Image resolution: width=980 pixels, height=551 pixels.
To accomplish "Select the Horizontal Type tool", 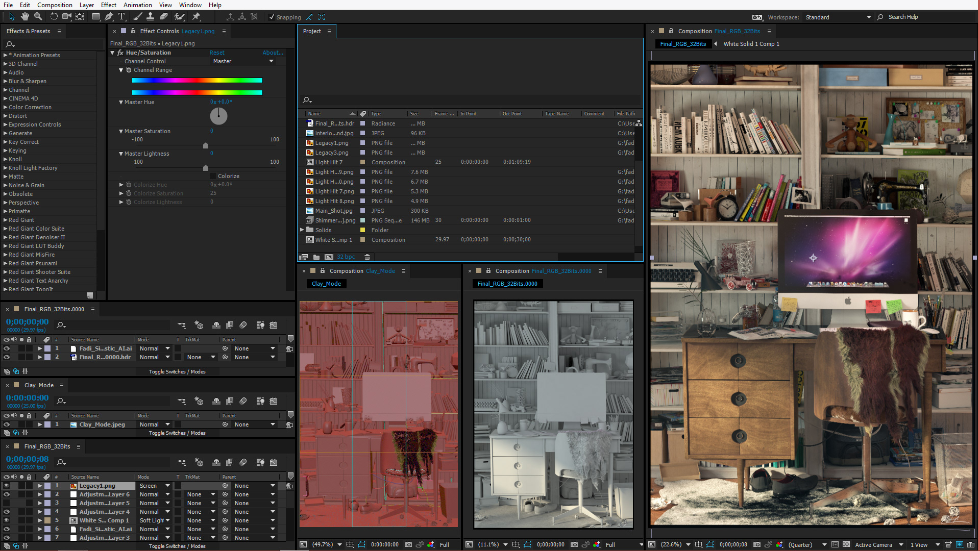I will tap(121, 17).
